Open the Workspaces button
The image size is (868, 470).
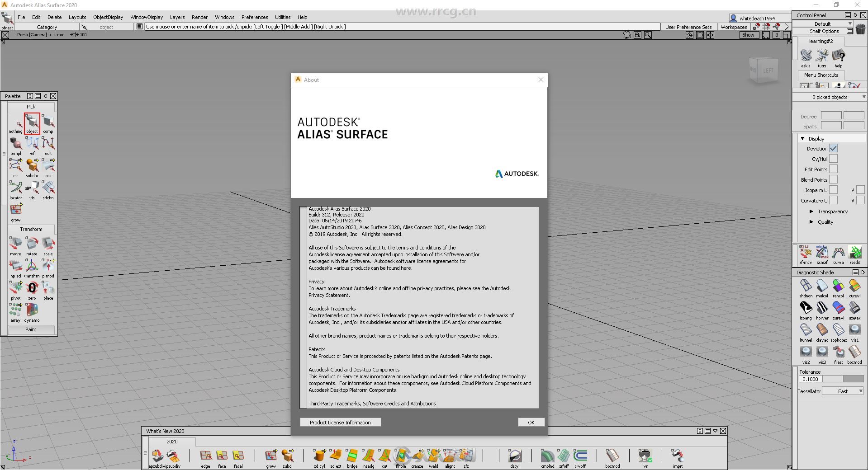tap(734, 27)
